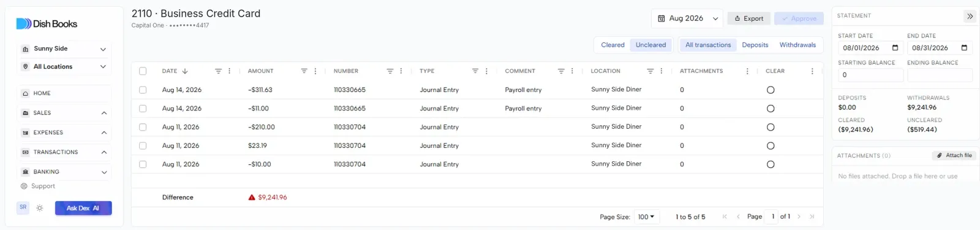Mark the -$210.00 transaction as cleared
The height and width of the screenshot is (230, 980).
click(771, 128)
